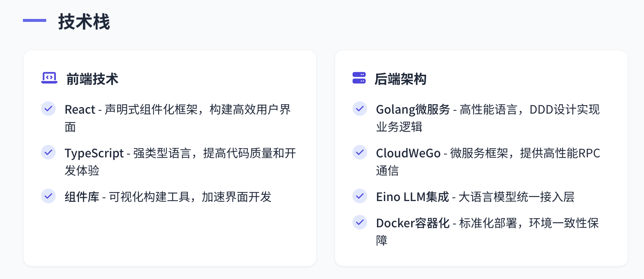Click the Docker容器化 list item text
The image size is (644, 279).
[x=487, y=223]
